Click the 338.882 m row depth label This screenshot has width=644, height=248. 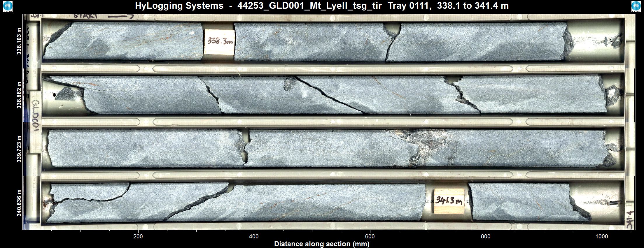click(x=19, y=95)
